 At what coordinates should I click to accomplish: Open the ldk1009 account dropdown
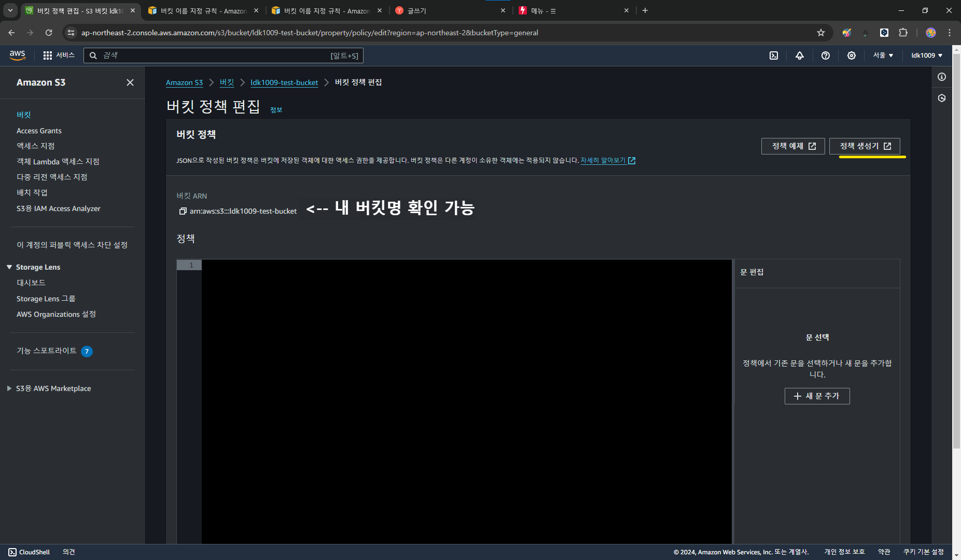coord(927,55)
